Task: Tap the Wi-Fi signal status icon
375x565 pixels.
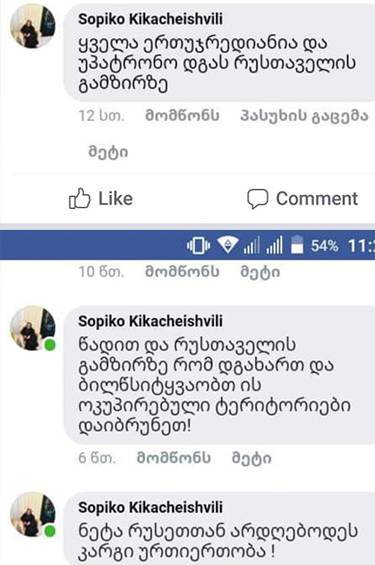Action: pos(227,245)
